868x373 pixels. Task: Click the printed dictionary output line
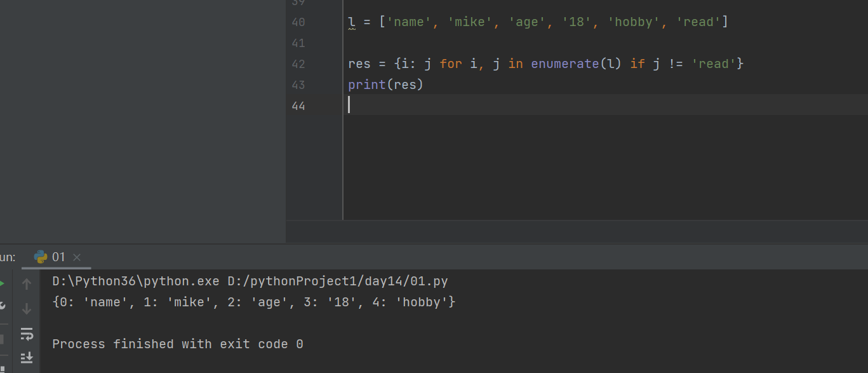coord(254,302)
